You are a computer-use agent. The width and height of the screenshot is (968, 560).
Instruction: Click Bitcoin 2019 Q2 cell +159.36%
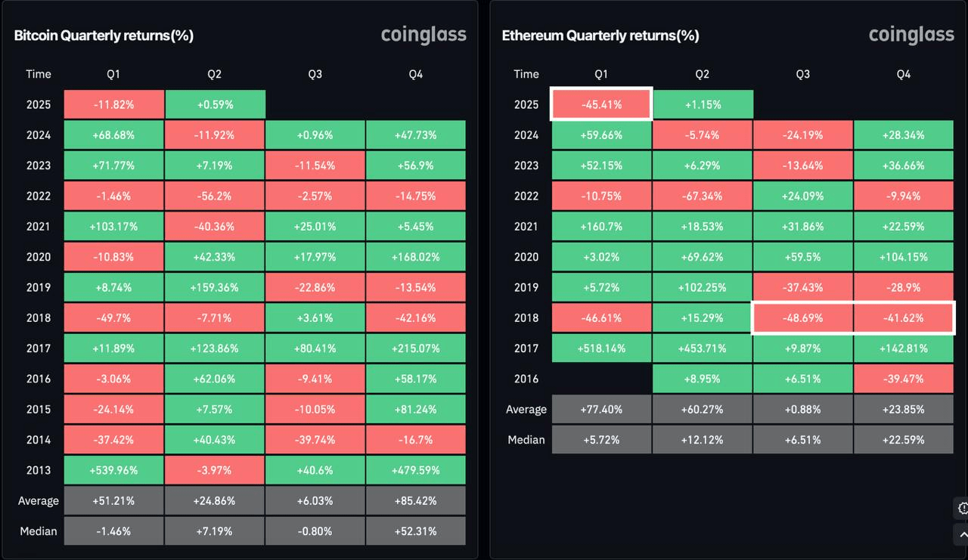pyautogui.click(x=215, y=287)
